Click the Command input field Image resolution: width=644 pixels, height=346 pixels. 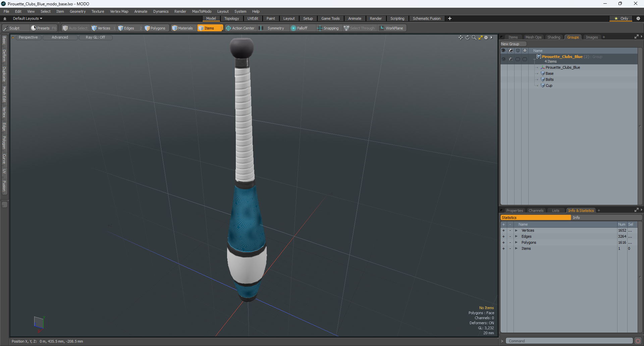(x=569, y=341)
